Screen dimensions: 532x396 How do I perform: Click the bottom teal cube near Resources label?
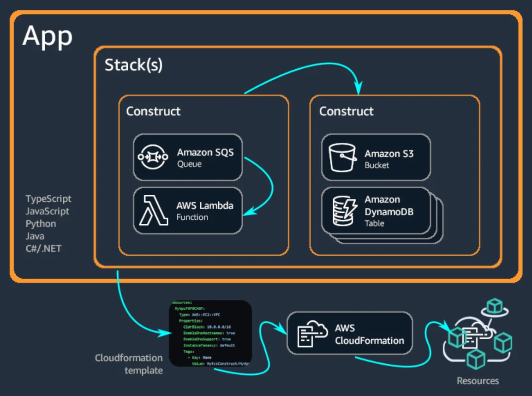click(x=476, y=360)
